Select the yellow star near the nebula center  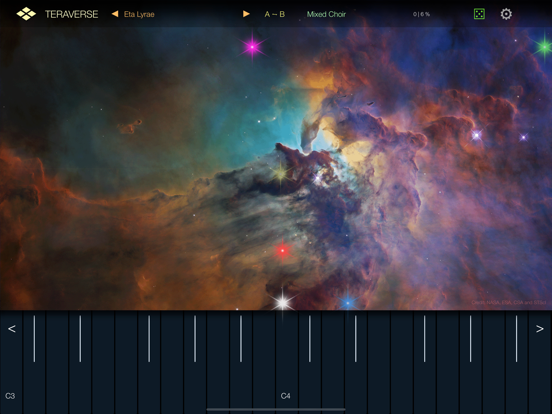[x=280, y=173]
